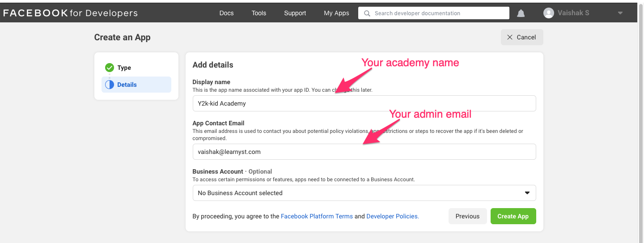Click the notifications bell icon
Screen dimensions: 644x243
point(521,13)
